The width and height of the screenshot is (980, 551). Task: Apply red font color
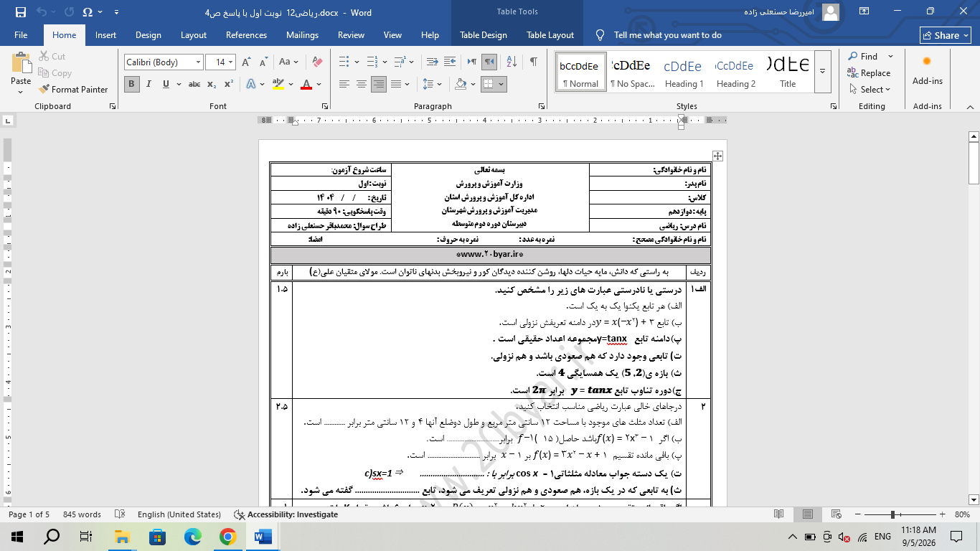[x=306, y=84]
